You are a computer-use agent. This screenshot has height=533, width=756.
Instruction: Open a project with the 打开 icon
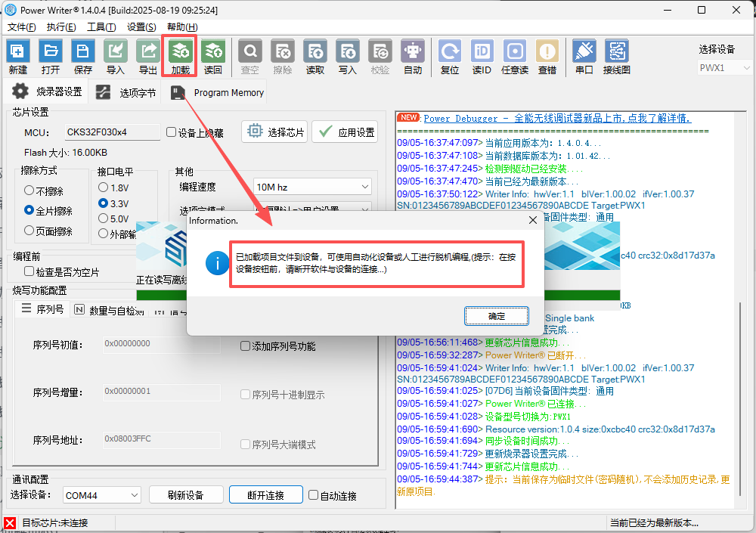(51, 57)
